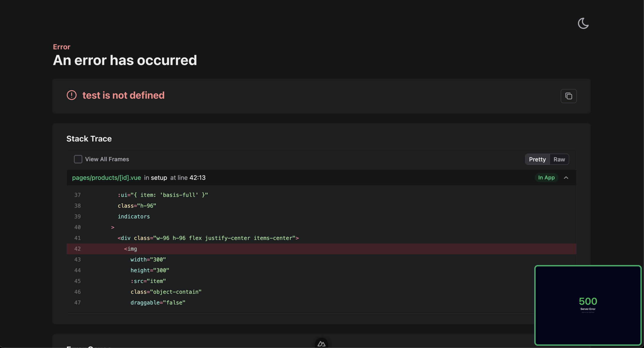Enable the View All Frames checkbox
The width and height of the screenshot is (644, 348).
click(78, 159)
